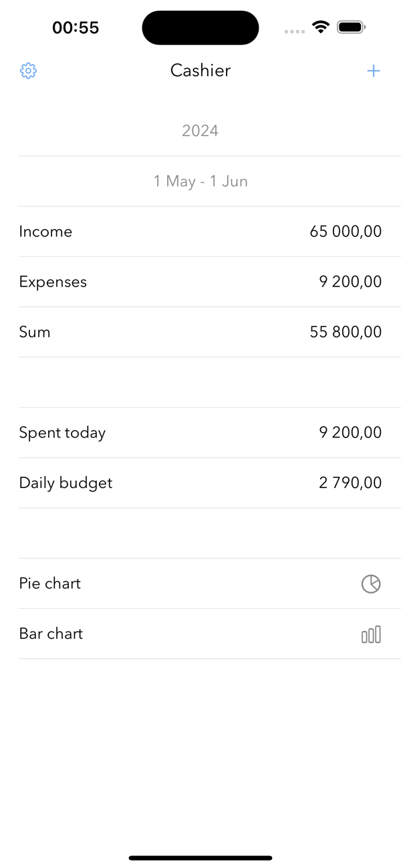
Task: Tap the 55 800,00 sum amount
Action: coord(346,332)
